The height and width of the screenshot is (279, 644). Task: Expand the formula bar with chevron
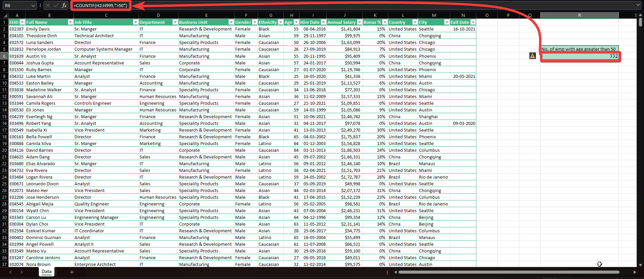[x=638, y=5]
